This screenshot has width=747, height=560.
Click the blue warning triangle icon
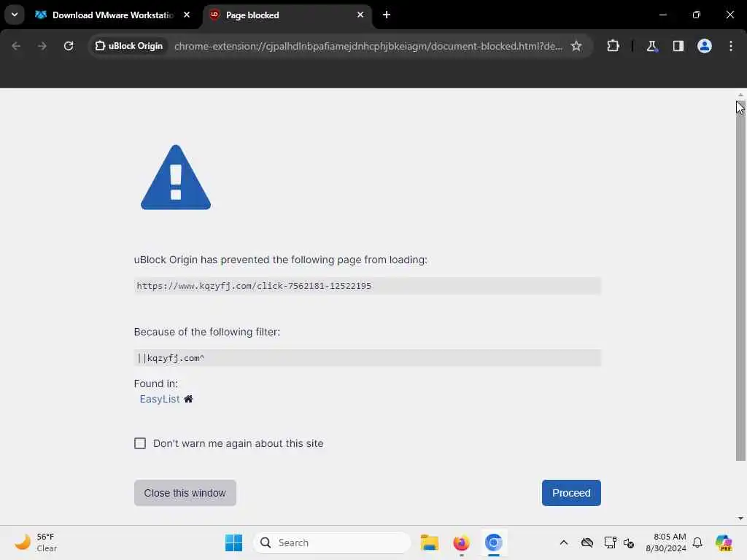[x=176, y=178]
